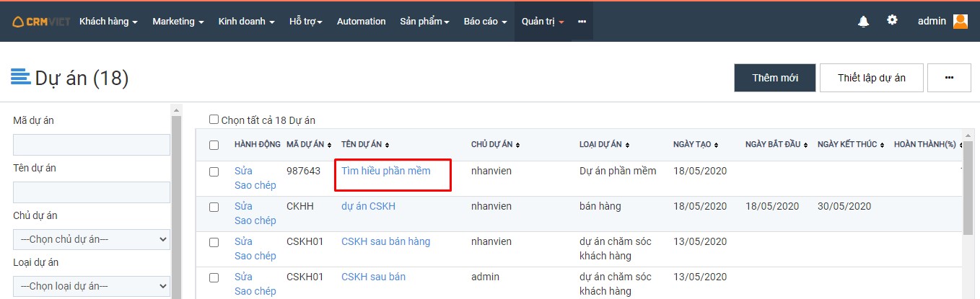Screen dimensions: 980x299
Task: Click Sao chép for project CKHH
Action: (x=255, y=220)
